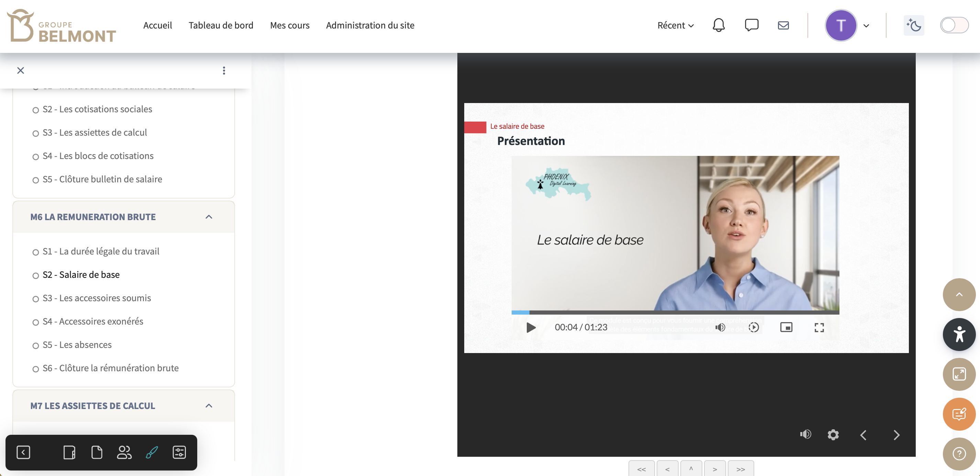Screen dimensions: 980x476
Task: Play the Le salaire de base video
Action: tap(531, 327)
